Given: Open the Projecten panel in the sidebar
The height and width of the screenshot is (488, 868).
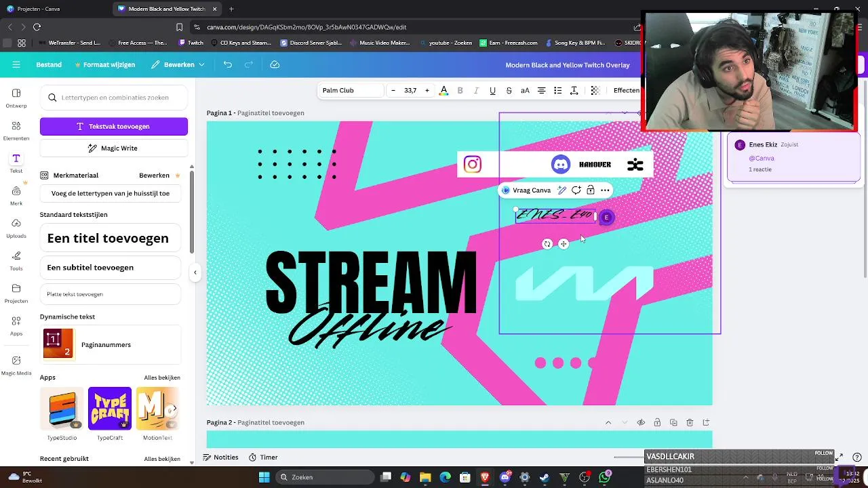Looking at the screenshot, I should 16,293.
